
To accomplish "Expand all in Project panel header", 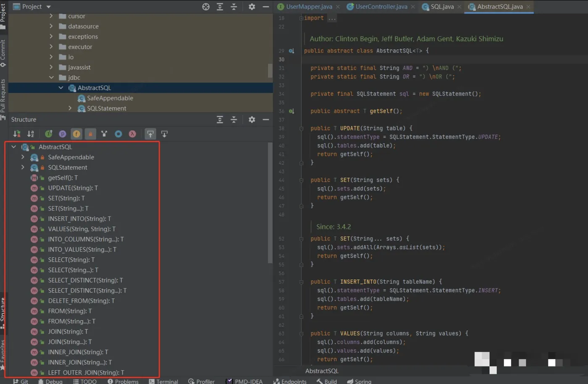I will 220,7.
